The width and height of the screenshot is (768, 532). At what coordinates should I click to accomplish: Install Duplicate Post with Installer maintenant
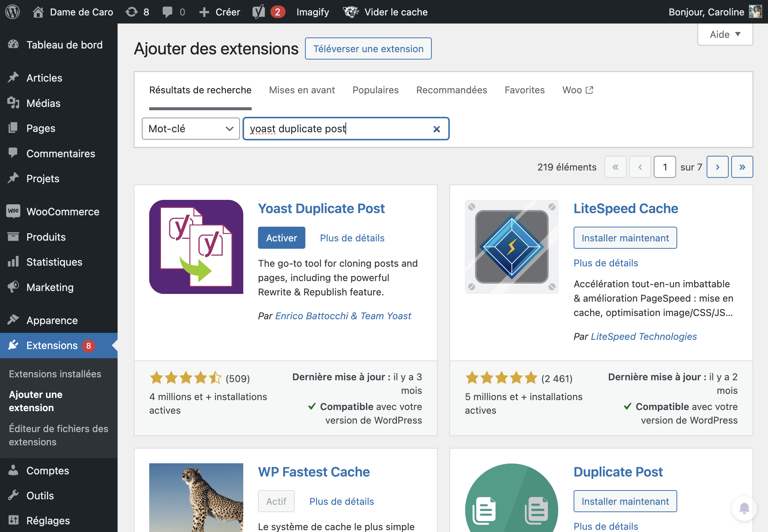pyautogui.click(x=625, y=501)
